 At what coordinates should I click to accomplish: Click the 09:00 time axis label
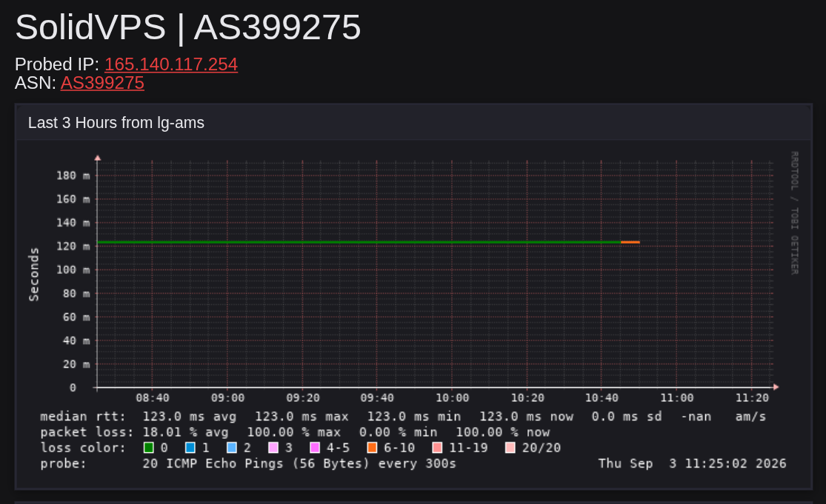[227, 398]
